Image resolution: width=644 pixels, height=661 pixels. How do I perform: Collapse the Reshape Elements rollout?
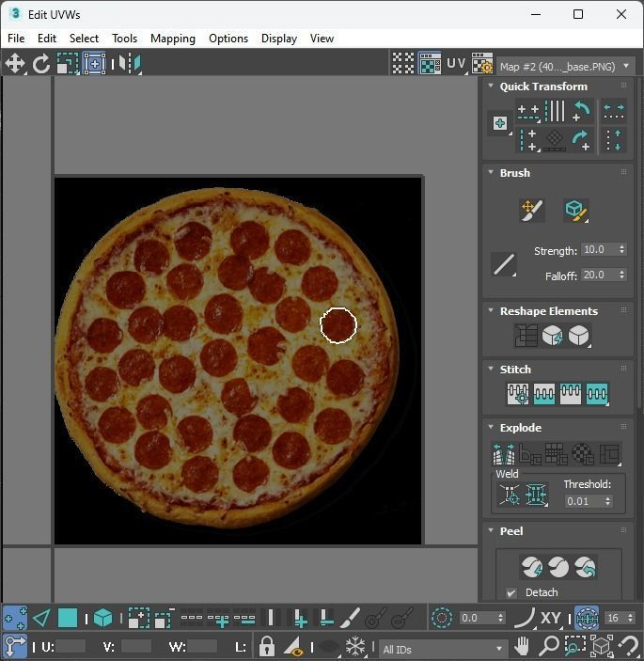tap(491, 310)
